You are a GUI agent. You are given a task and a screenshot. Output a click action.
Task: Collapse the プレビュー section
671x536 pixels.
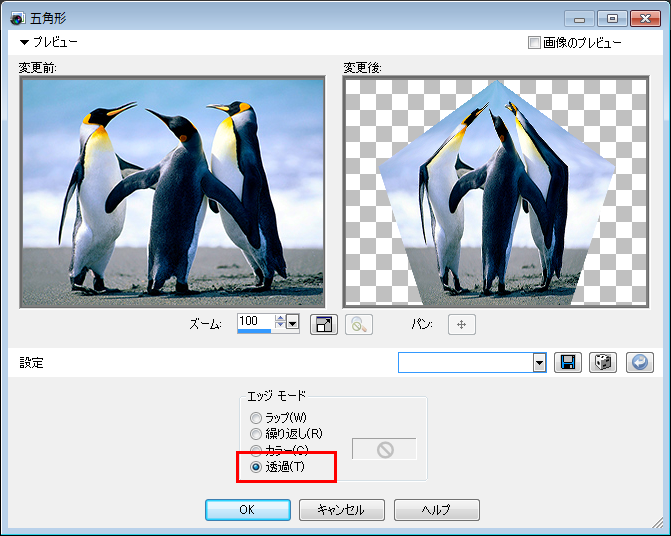tap(24, 42)
